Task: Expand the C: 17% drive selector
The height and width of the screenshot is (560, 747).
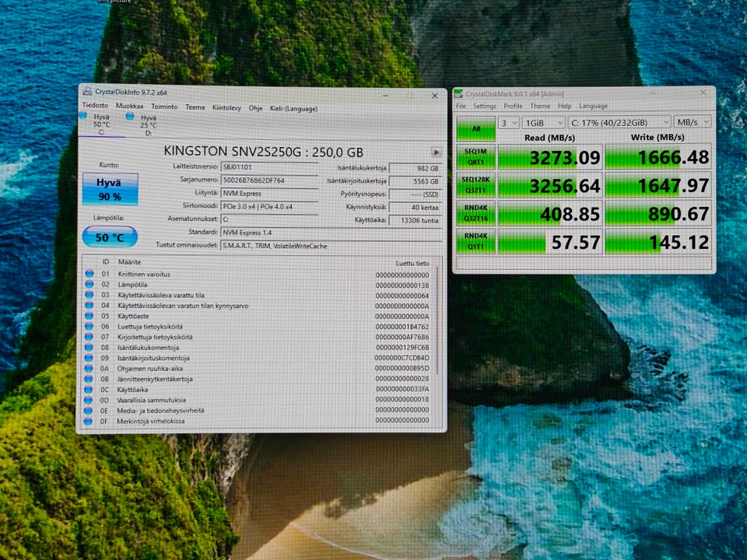Action: coord(619,122)
